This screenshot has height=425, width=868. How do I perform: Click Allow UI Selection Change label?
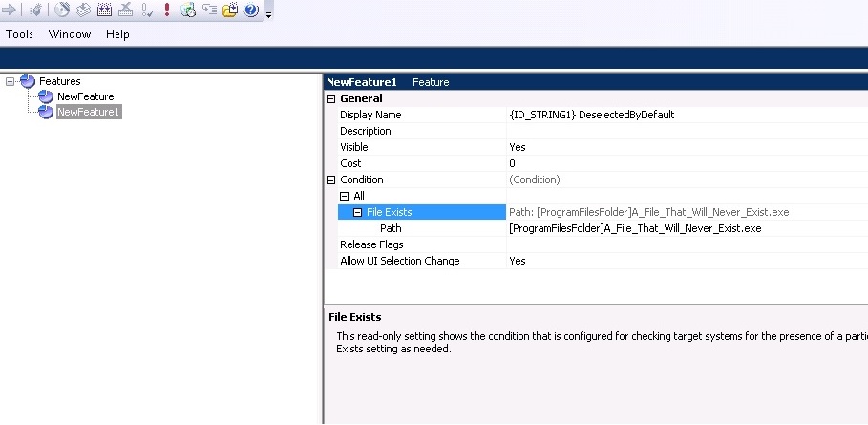point(400,261)
